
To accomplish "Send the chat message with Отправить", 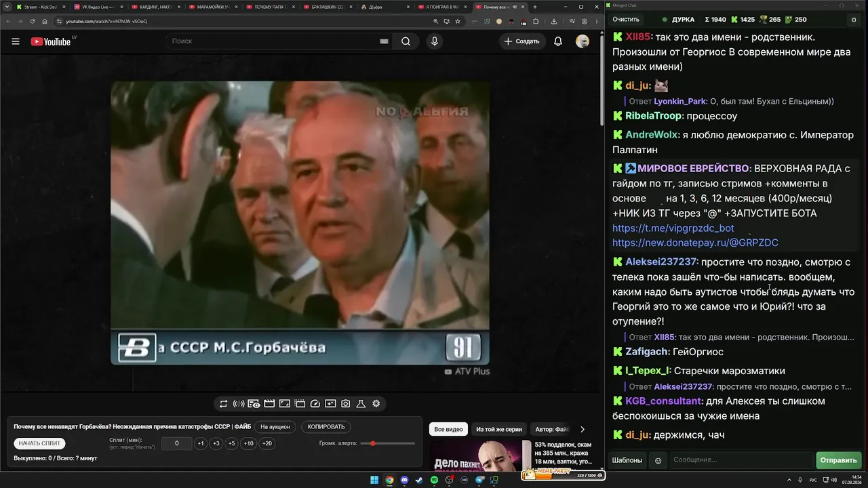I will (838, 460).
